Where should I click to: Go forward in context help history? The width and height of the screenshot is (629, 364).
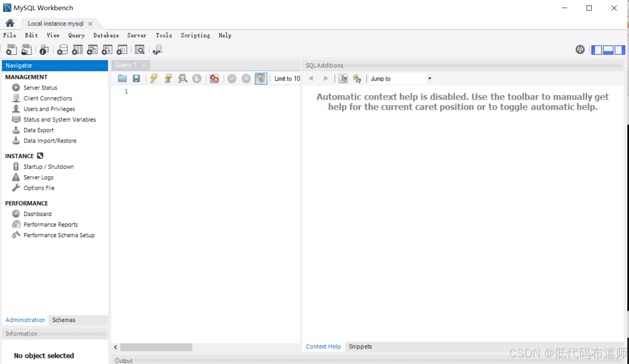(326, 78)
